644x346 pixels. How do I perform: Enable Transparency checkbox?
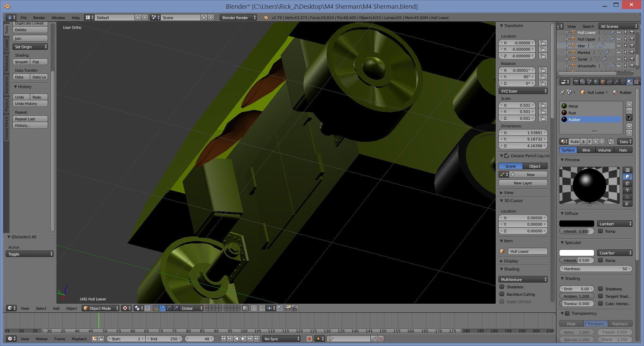tap(567, 313)
